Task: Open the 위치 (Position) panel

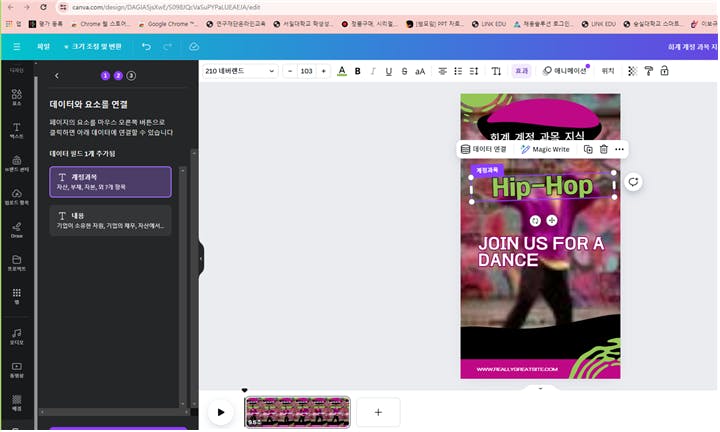Action: pyautogui.click(x=608, y=71)
